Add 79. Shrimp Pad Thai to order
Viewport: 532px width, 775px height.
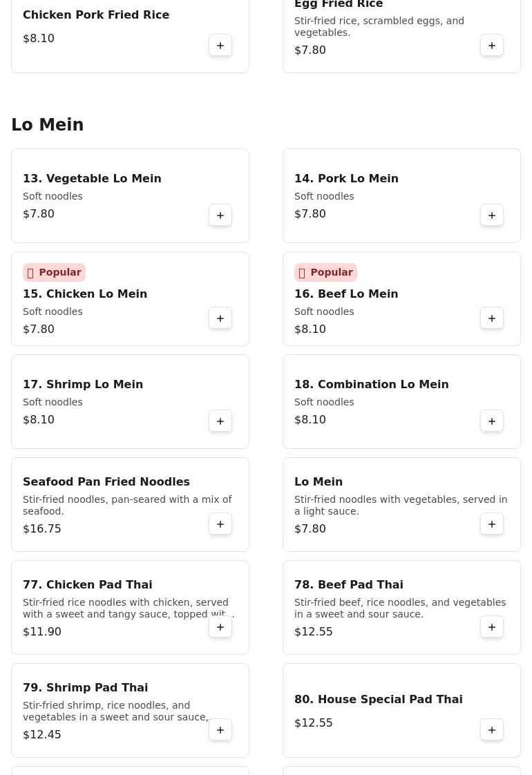[x=220, y=730]
